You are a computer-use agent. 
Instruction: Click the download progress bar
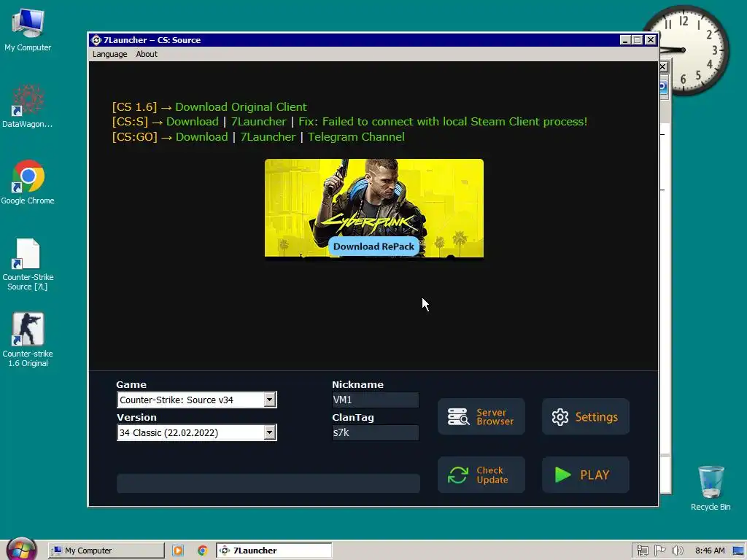point(268,483)
